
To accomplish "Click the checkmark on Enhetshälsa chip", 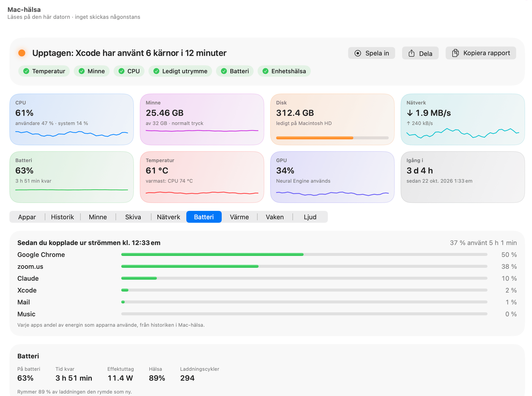I will point(266,71).
